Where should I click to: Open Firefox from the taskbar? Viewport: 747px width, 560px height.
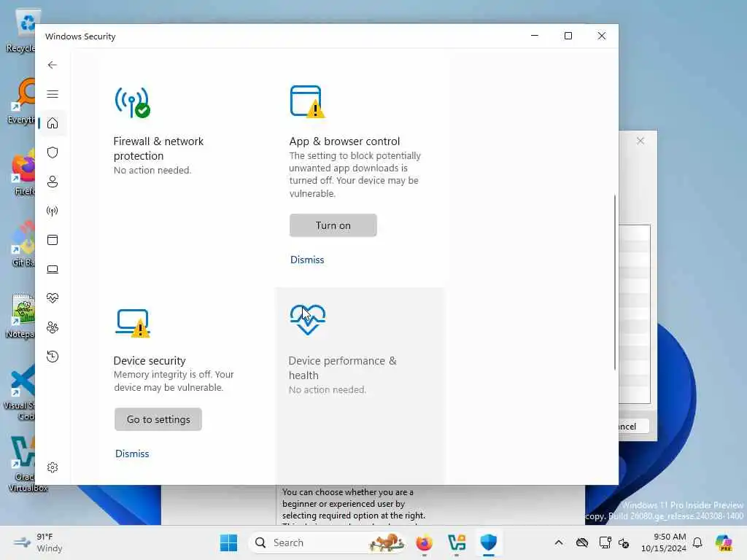[424, 542]
